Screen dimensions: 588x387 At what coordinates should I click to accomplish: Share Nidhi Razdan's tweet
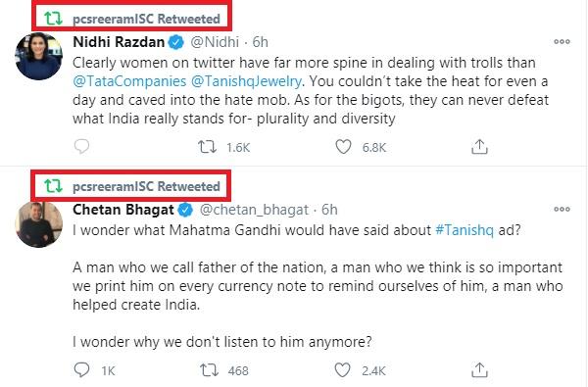tap(479, 147)
